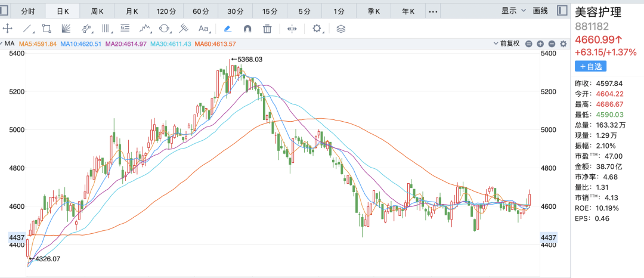Screen dimensions: 644x278
Task: Open chart settings gear beside zoom buttons
Action: pos(563,44)
